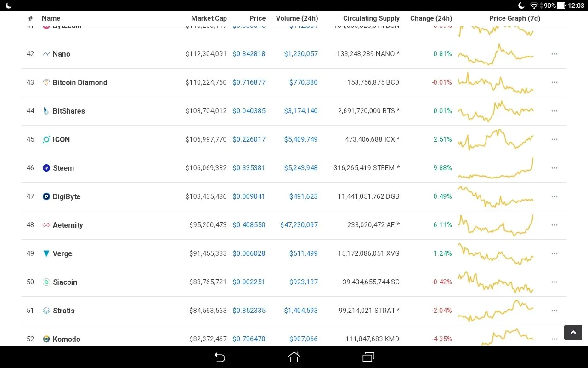Click the ICON coin logo
The height and width of the screenshot is (368, 588).
pyautogui.click(x=46, y=139)
